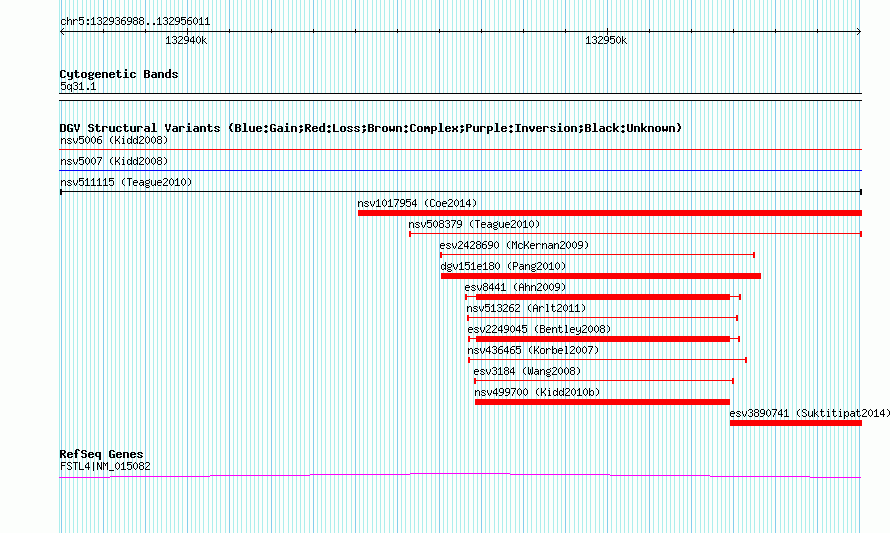The width and height of the screenshot is (890, 533).
Task: Select the esv2428690 thin red feature
Action: [x=597, y=255]
